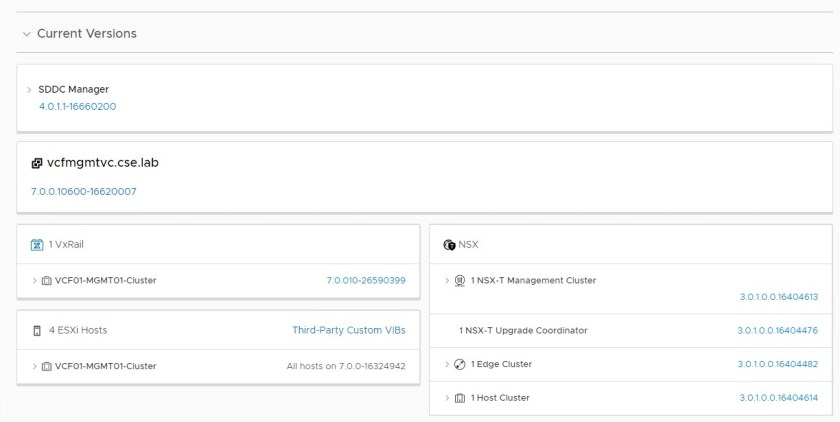The height and width of the screenshot is (422, 840).
Task: Expand the NSX-T Management Cluster row
Action: click(x=447, y=280)
